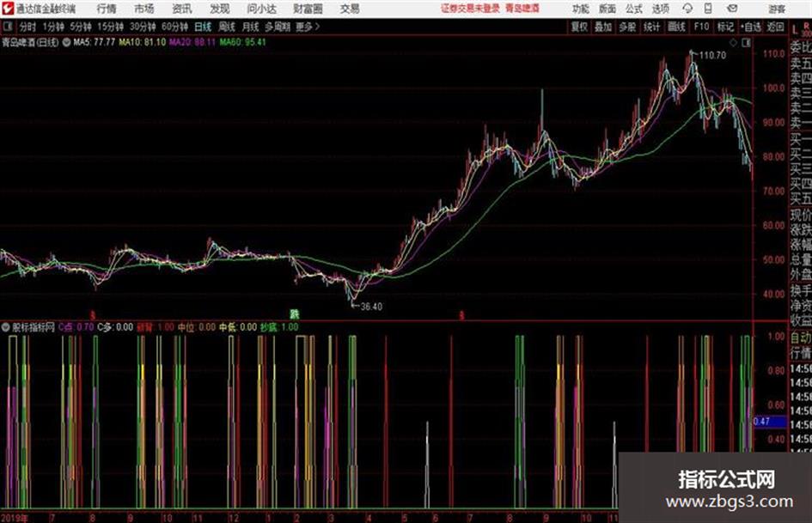Open the 交易 menu
Image resolution: width=812 pixels, height=523 pixels.
pos(350,9)
